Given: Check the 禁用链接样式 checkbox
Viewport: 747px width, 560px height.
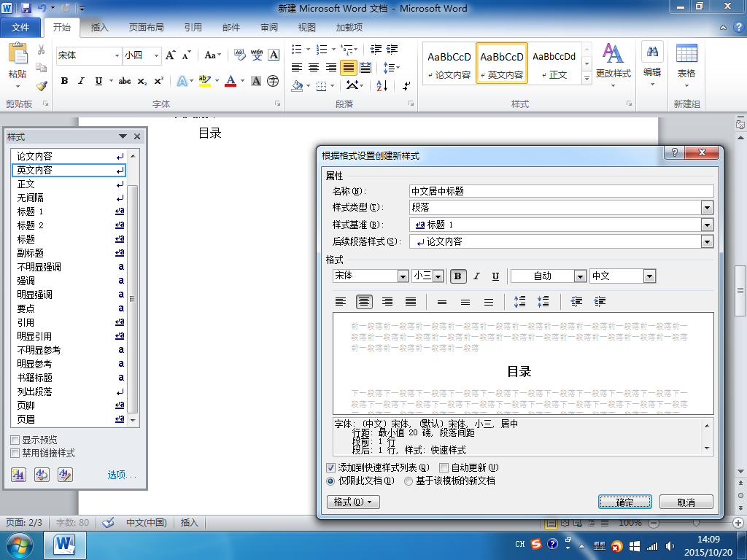Looking at the screenshot, I should [x=15, y=453].
